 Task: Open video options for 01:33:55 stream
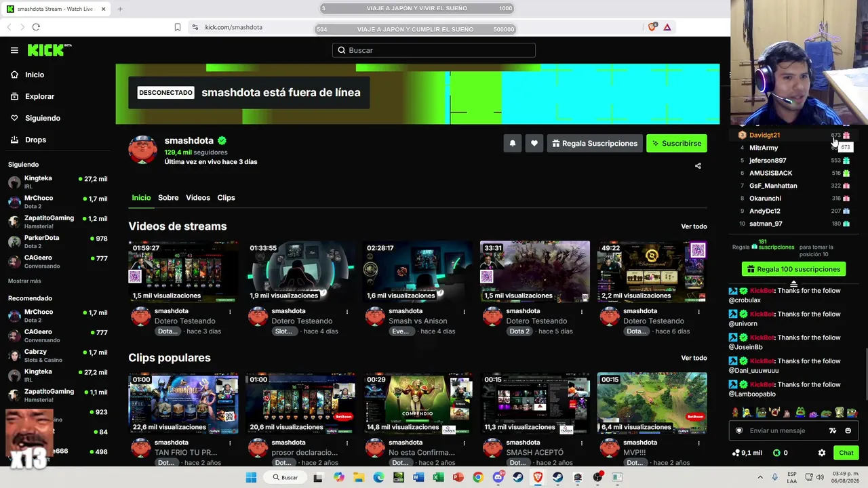[347, 312]
